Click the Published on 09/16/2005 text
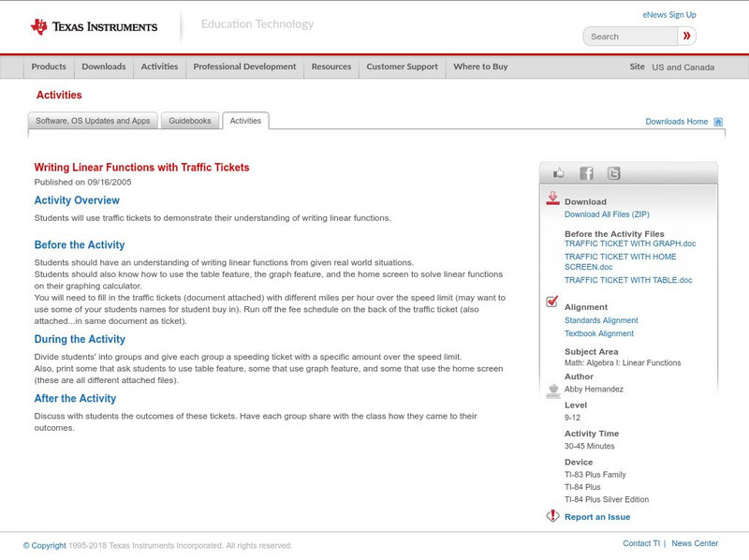This screenshot has width=749, height=560. pyautogui.click(x=82, y=182)
